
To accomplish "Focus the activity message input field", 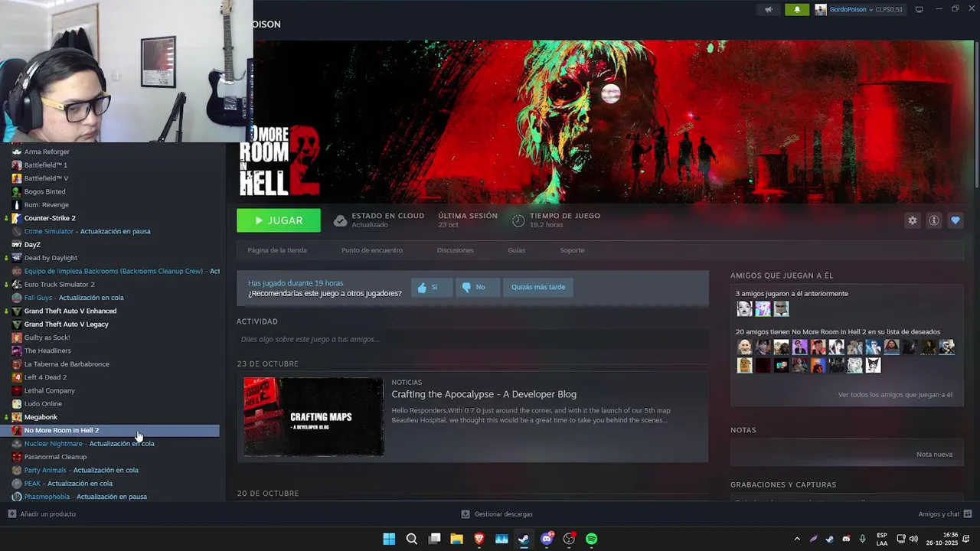I will click(x=472, y=339).
